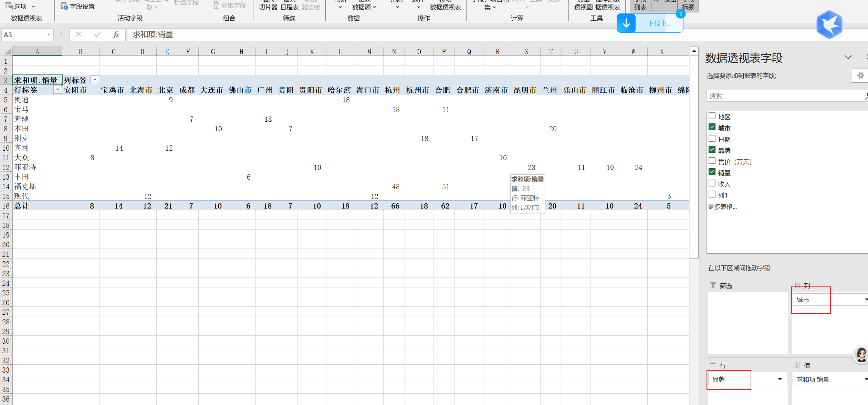The width and height of the screenshot is (868, 405).
Task: Click the cancel X icon in formula bar
Action: pyautogui.click(x=79, y=34)
